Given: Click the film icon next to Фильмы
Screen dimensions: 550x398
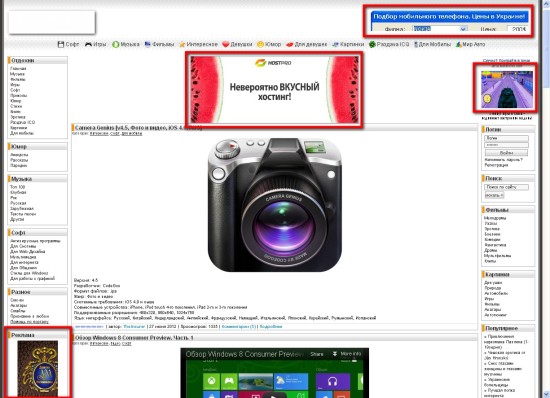Looking at the screenshot, I should [148, 44].
